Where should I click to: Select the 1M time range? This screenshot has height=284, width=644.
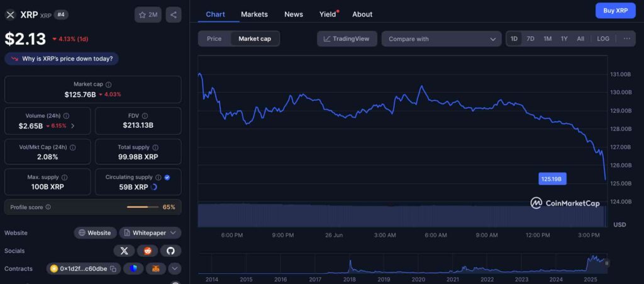(x=548, y=38)
